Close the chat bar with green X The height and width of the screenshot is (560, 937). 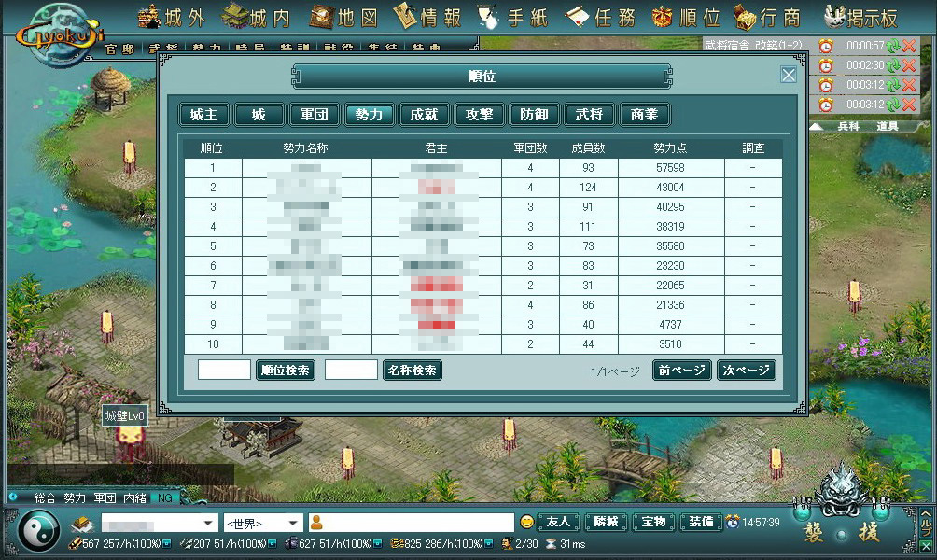click(x=926, y=546)
